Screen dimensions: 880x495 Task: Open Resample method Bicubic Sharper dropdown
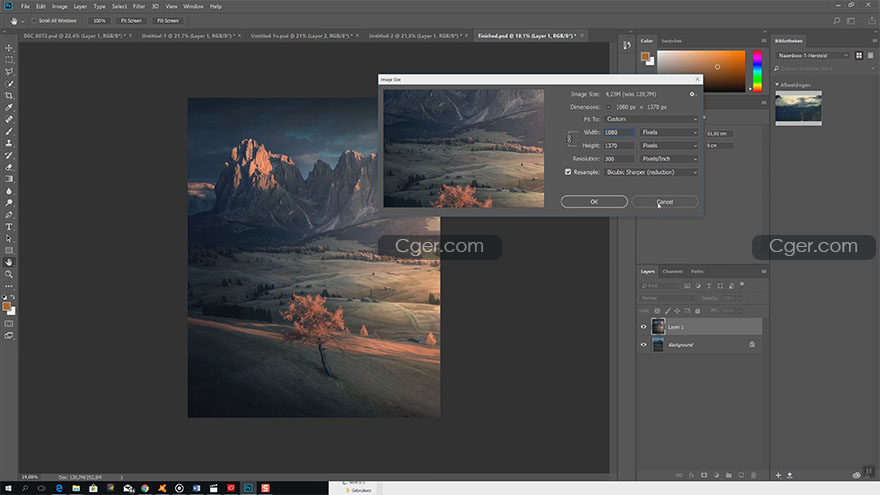(x=651, y=172)
